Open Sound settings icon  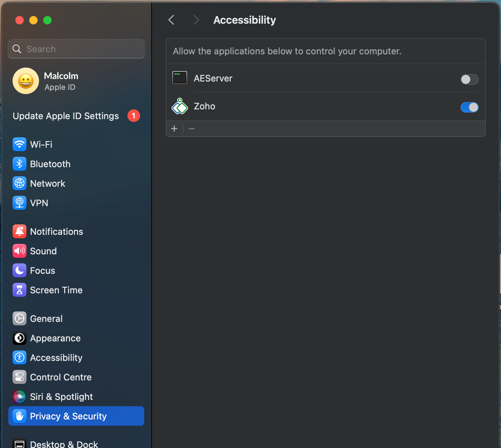(20, 251)
